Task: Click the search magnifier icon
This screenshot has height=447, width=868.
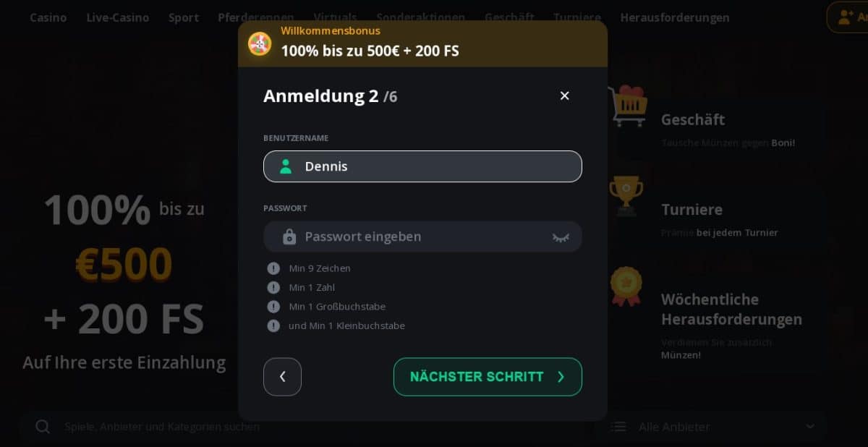Action: pyautogui.click(x=43, y=427)
